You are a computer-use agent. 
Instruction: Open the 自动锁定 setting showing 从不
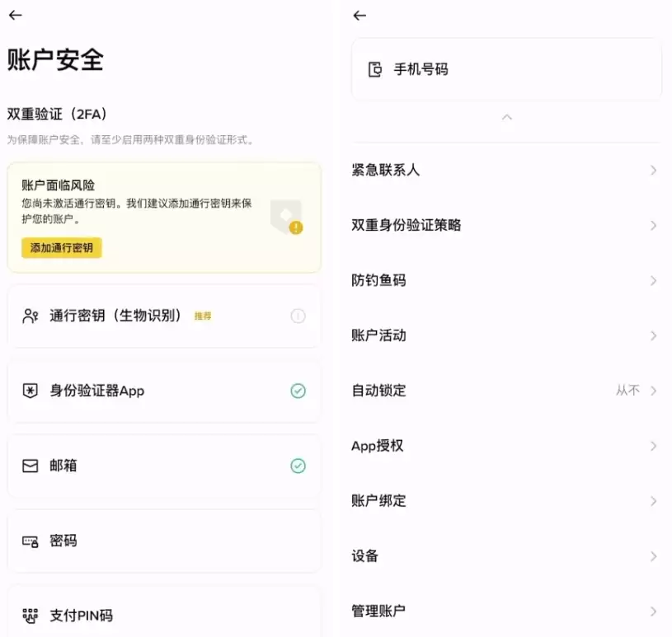point(506,391)
